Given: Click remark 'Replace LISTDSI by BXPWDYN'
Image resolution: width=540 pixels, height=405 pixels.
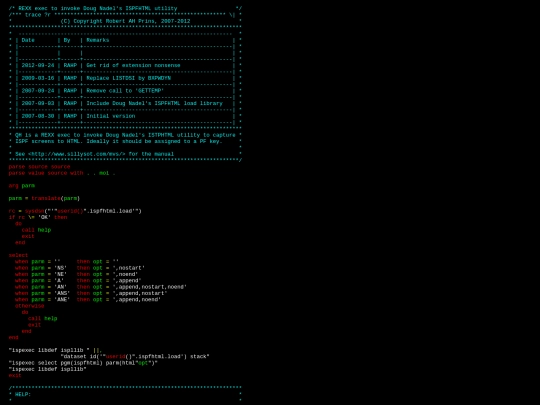Looking at the screenshot, I should click(x=128, y=78).
